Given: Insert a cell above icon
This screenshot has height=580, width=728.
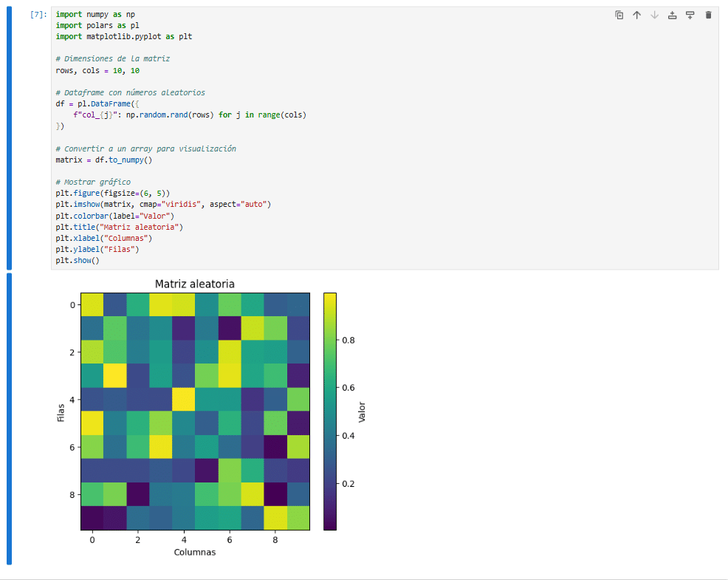Looking at the screenshot, I should (673, 15).
